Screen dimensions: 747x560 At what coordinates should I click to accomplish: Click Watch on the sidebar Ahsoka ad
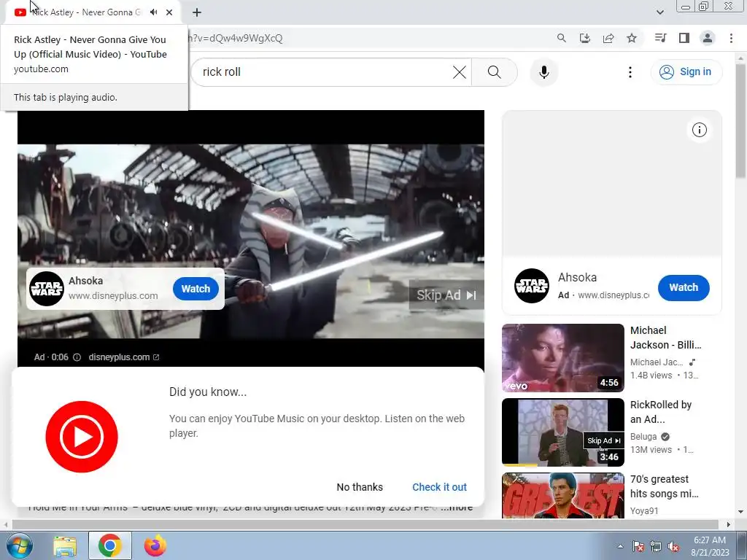point(684,287)
